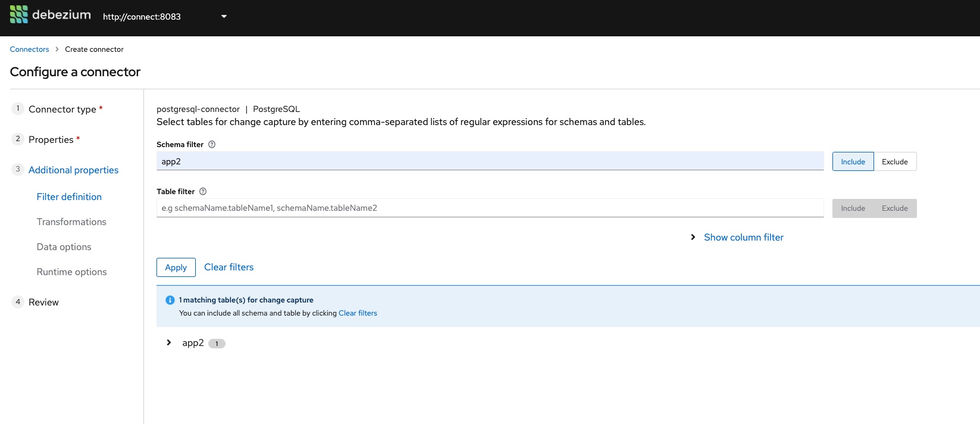Focus the Schema filter input with app2
The height and width of the screenshot is (424, 980).
pos(490,161)
